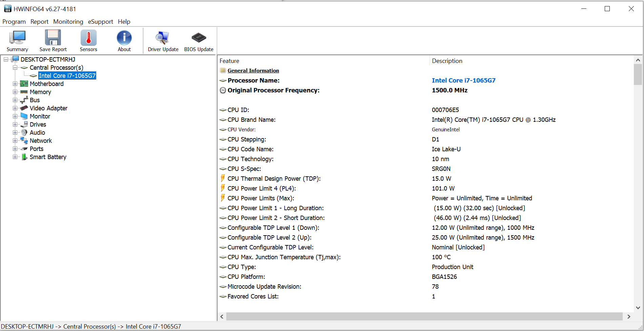Expand the Memory tree node
This screenshot has width=644, height=331.
pos(15,92)
